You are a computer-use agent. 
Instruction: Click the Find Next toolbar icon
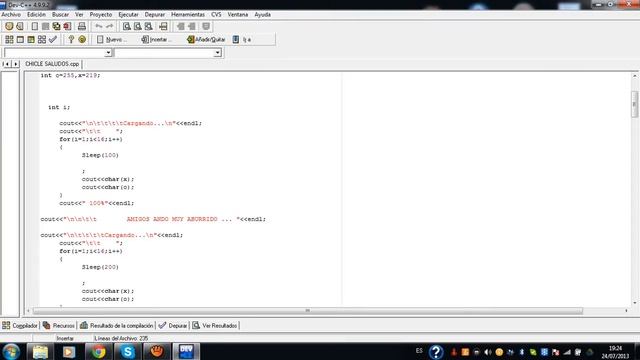tap(149, 26)
